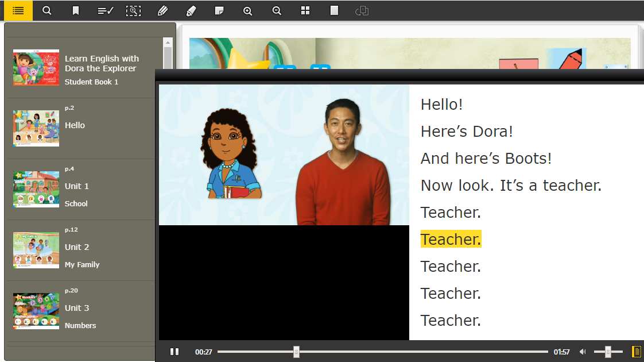Zoom out of the page
Viewport: 644px width, 362px height.
[277, 11]
